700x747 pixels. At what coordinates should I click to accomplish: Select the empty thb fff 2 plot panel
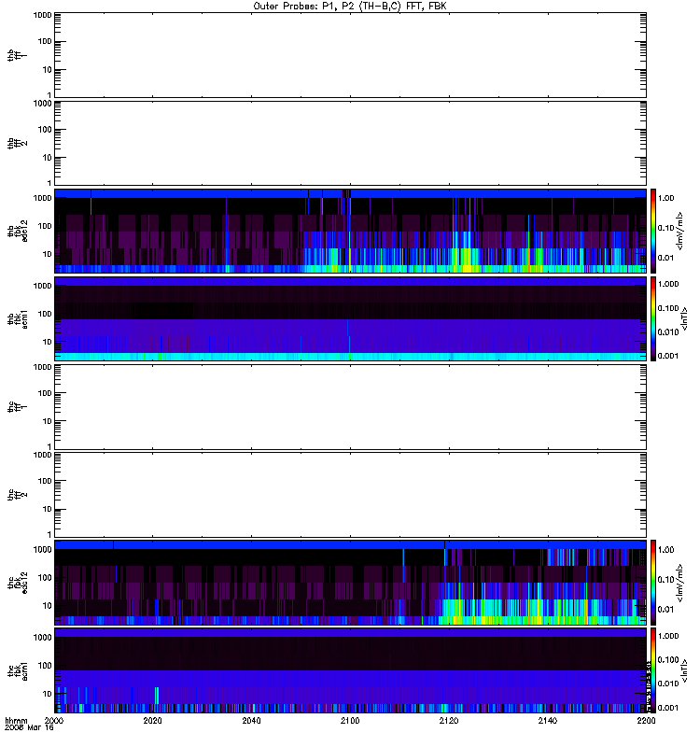click(x=351, y=143)
